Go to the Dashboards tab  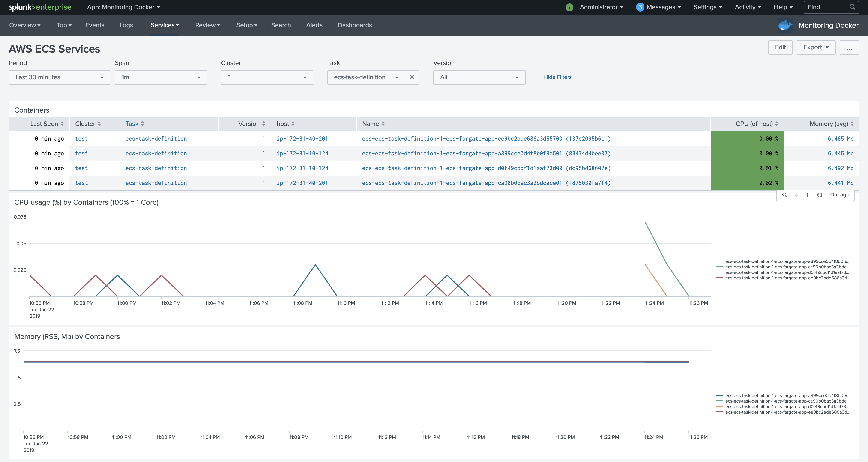click(x=355, y=25)
